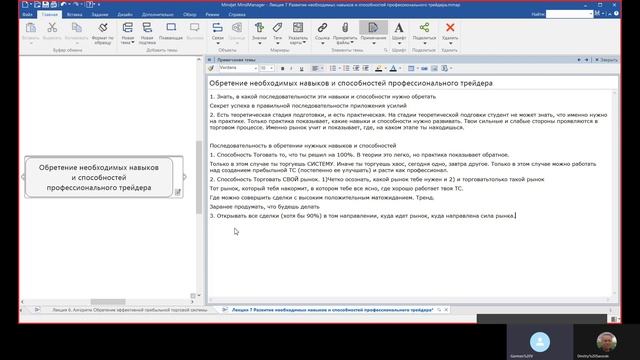The image size is (640, 360).
Task: Open the Relationships (Связи) tool
Action: 218,28
